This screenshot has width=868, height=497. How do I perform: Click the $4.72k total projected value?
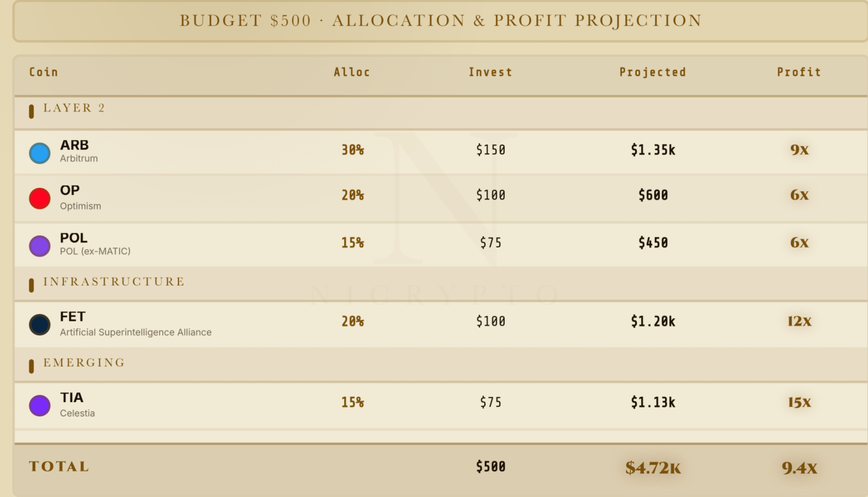(653, 468)
